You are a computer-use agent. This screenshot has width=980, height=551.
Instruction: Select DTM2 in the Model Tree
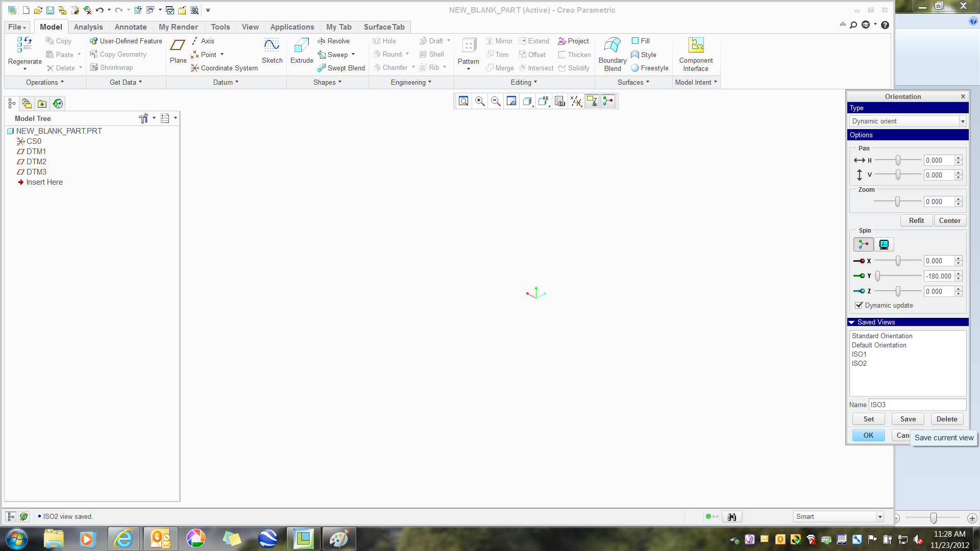[36, 162]
